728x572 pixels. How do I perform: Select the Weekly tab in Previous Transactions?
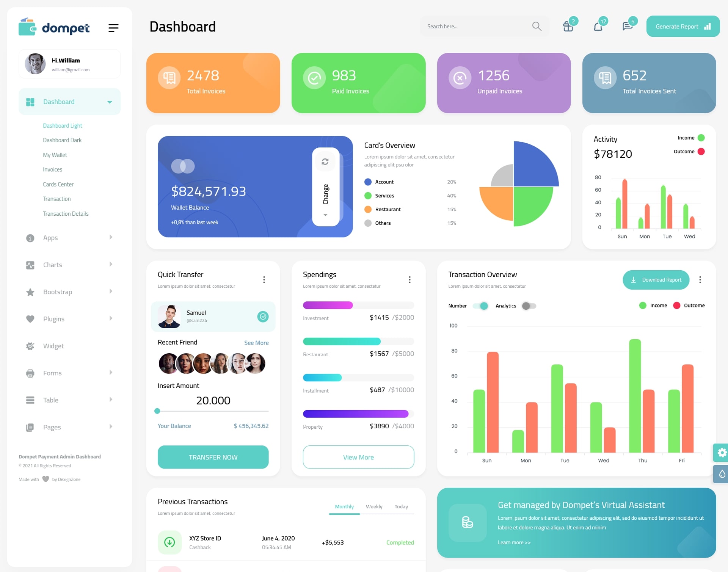(374, 506)
